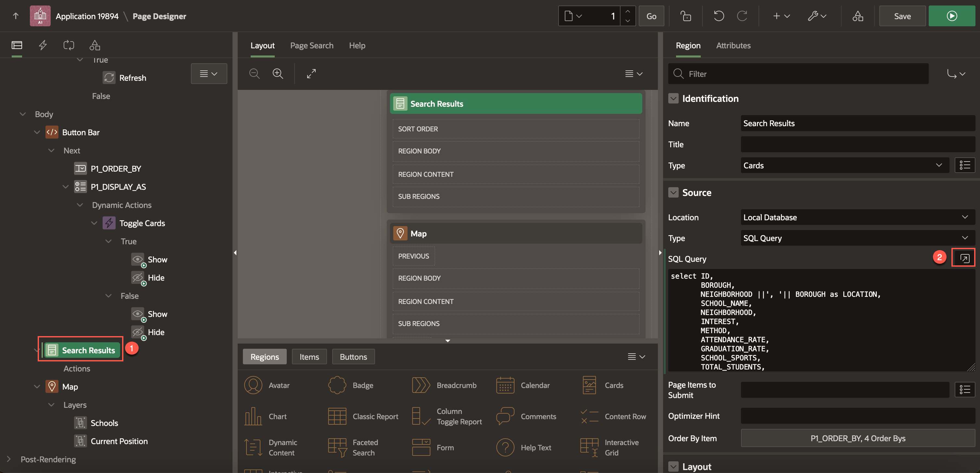Switch to the Attributes tab
The height and width of the screenshot is (473, 980).
pos(734,45)
